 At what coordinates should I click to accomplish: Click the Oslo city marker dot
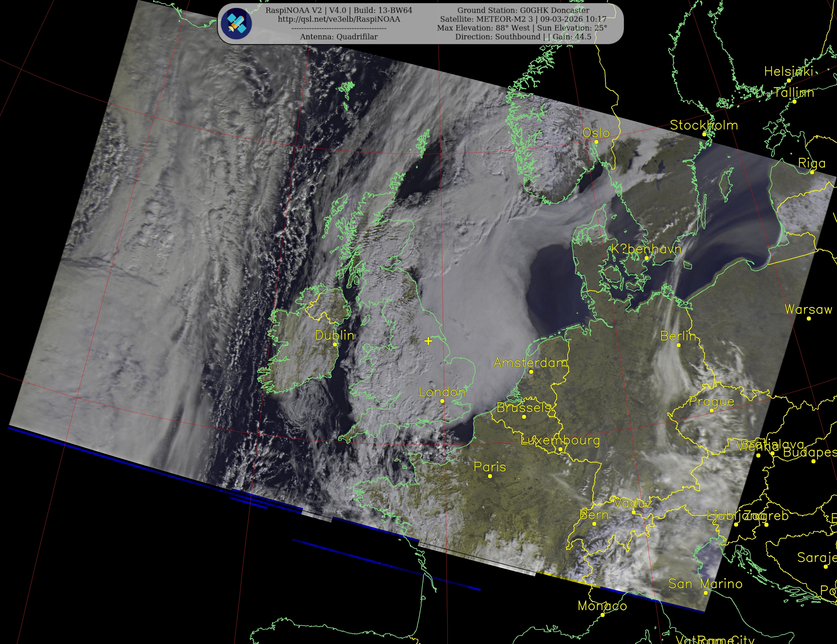pos(596,142)
